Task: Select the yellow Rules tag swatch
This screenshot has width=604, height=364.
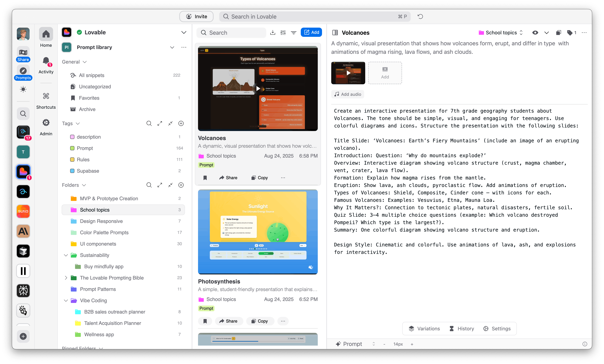Action: pyautogui.click(x=72, y=160)
